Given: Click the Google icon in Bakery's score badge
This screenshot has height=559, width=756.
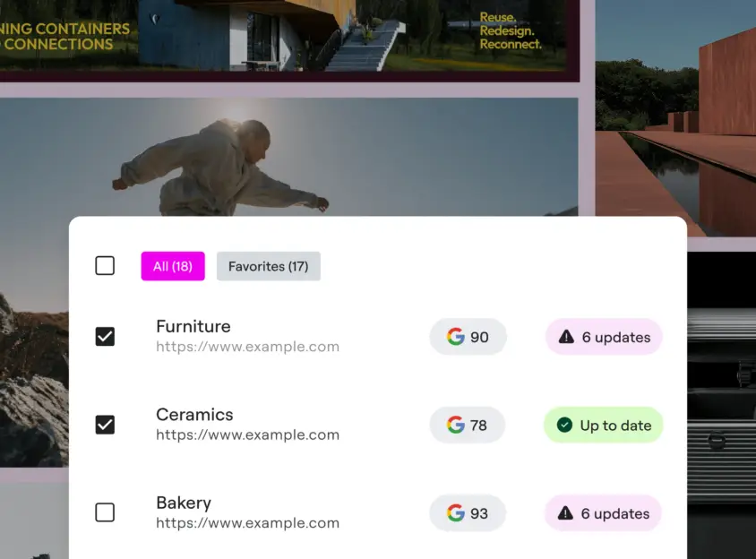Looking at the screenshot, I should [x=455, y=513].
